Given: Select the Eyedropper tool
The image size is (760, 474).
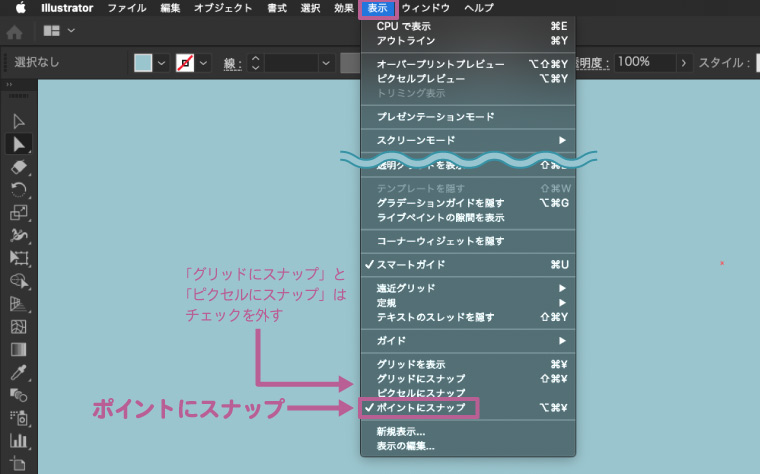Looking at the screenshot, I should tap(18, 372).
